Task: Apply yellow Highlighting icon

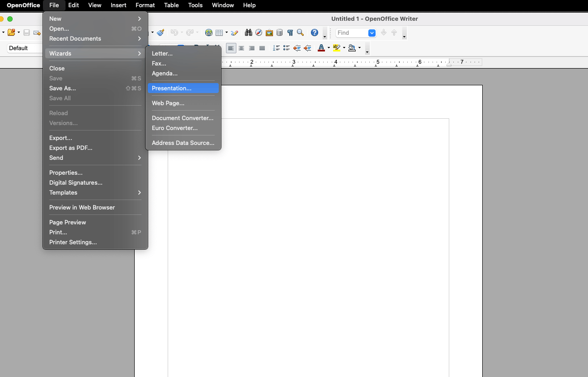Action: coord(337,48)
